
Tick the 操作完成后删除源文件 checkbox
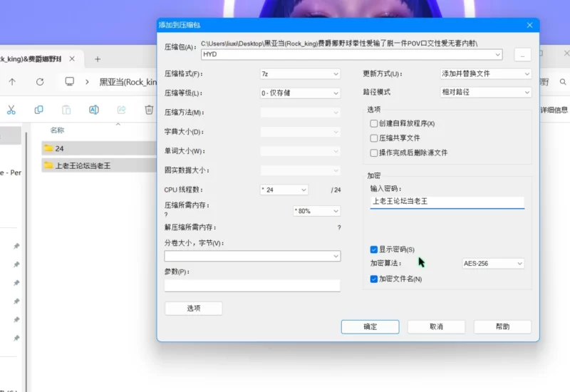coord(374,153)
